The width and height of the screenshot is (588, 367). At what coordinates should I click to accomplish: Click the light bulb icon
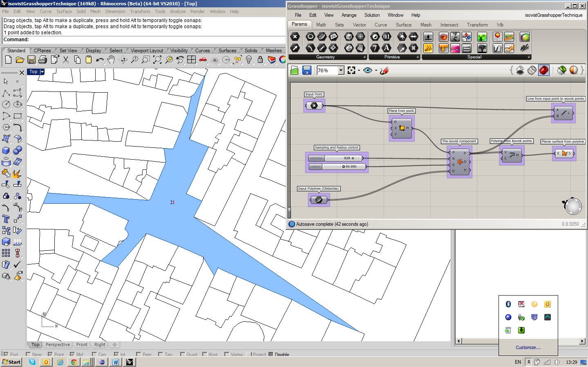tap(248, 60)
